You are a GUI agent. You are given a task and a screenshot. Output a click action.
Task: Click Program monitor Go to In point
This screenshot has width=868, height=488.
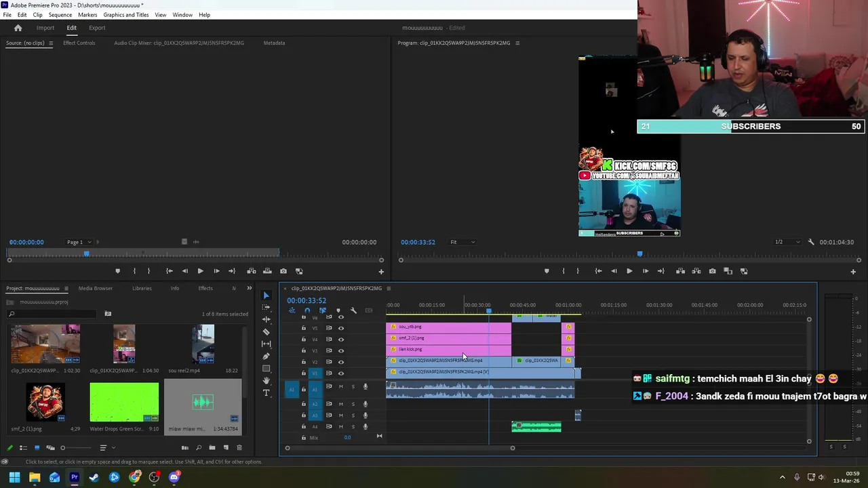[598, 271]
